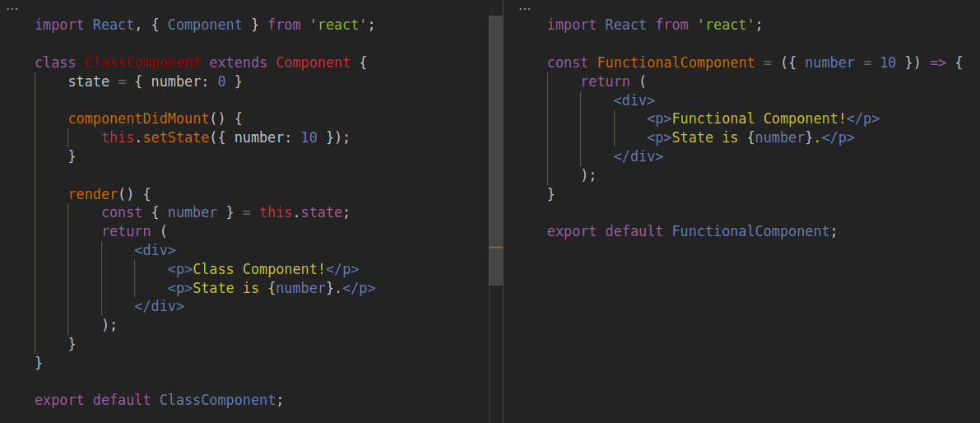Viewport: 980px width, 423px height.
Task: Click the value '10' inside setState
Action: coord(309,137)
